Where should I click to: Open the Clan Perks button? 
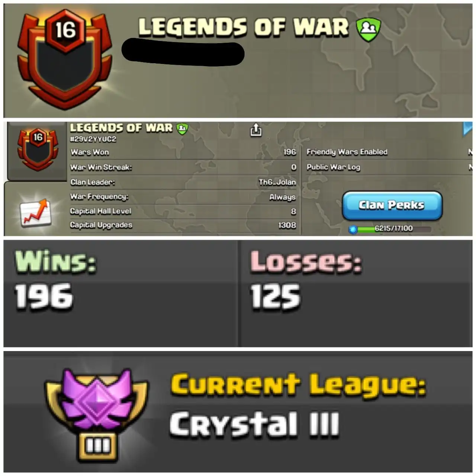(392, 206)
